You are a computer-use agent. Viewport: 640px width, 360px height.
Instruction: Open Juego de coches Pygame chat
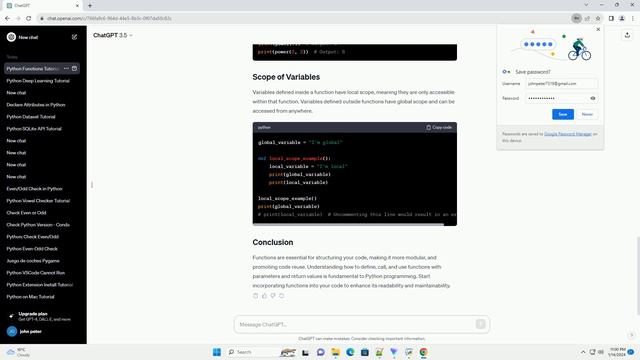tap(33, 261)
